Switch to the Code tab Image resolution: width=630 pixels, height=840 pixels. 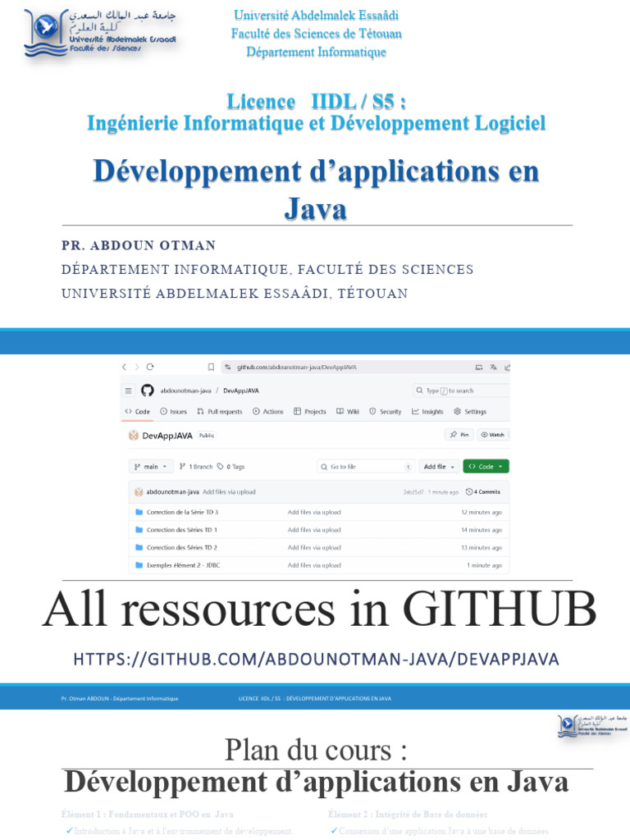[137, 412]
